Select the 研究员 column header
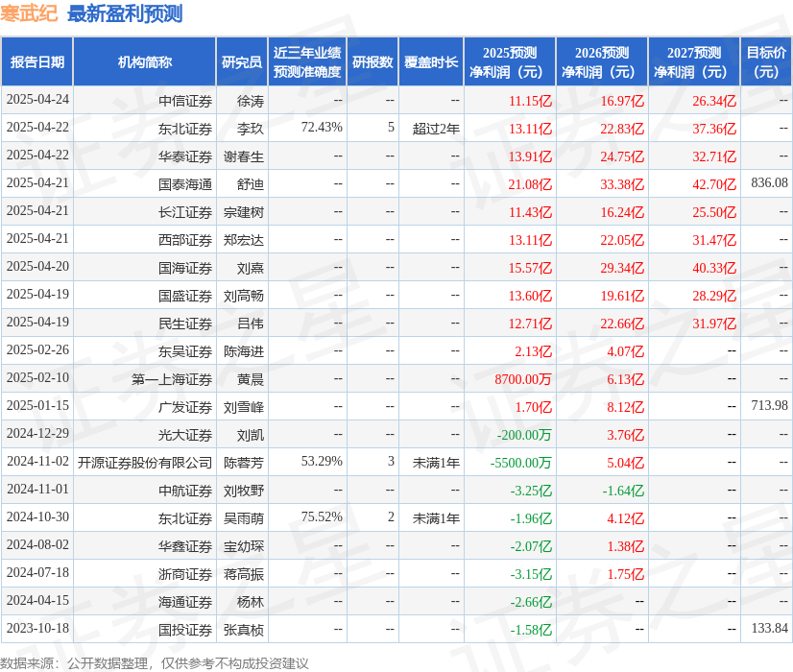The image size is (793, 672). (242, 61)
